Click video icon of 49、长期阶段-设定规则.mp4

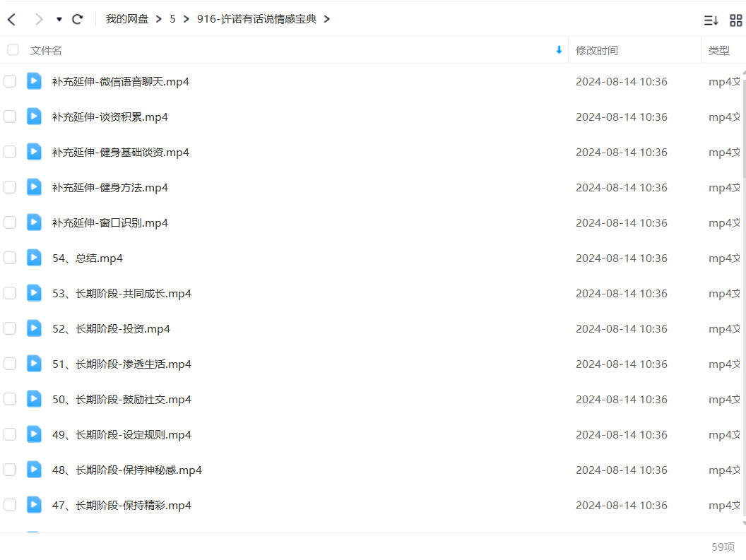(x=34, y=434)
